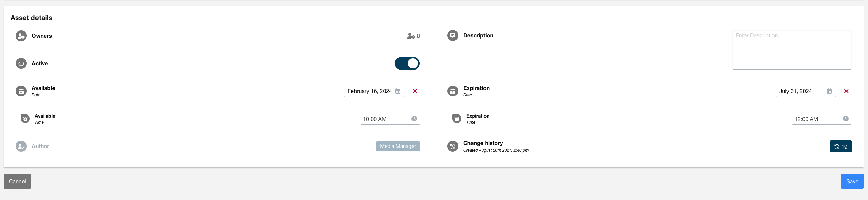Click the Media Manager author chip
This screenshot has width=868, height=200.
tap(398, 146)
